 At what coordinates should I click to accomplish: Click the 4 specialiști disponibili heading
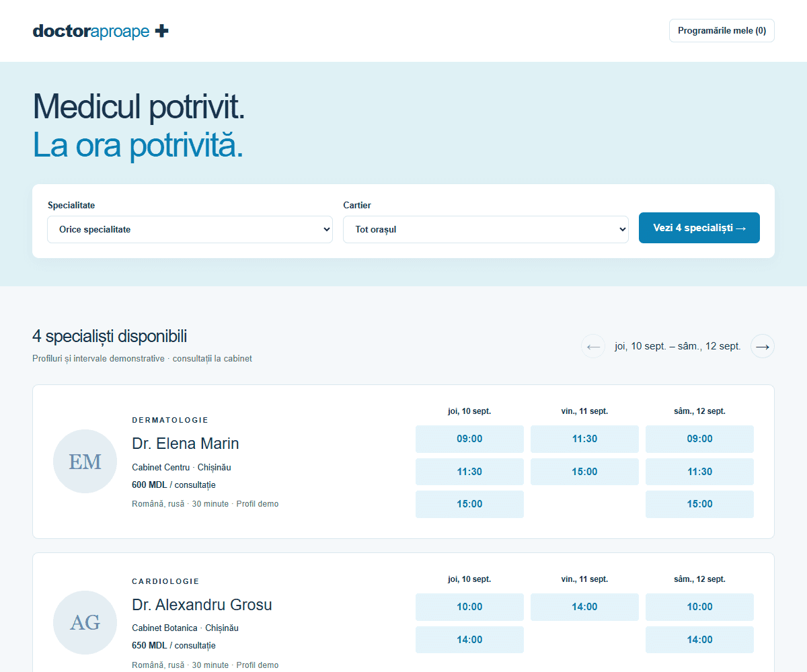click(x=110, y=336)
